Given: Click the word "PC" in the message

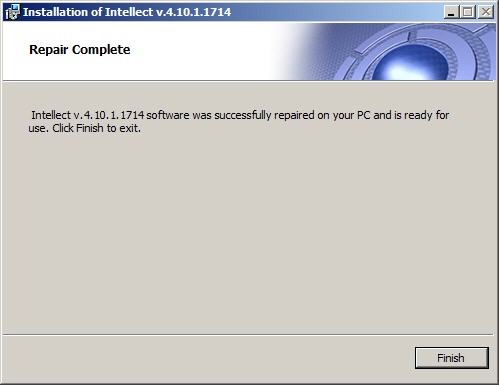Looking at the screenshot, I should (x=363, y=115).
